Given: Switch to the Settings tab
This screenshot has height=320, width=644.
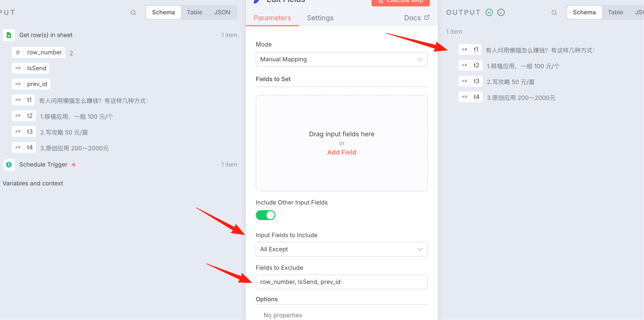Looking at the screenshot, I should pyautogui.click(x=320, y=18).
